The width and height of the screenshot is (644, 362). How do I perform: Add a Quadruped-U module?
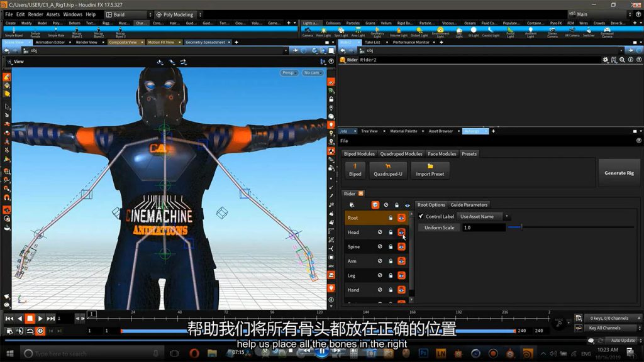387,170
